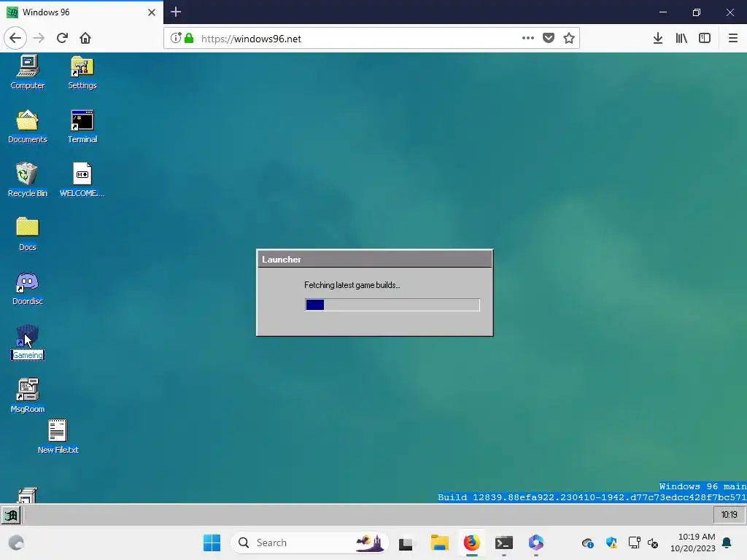Open the Copilot taskbar icon
Screen dimensions: 747x560
(x=536, y=542)
